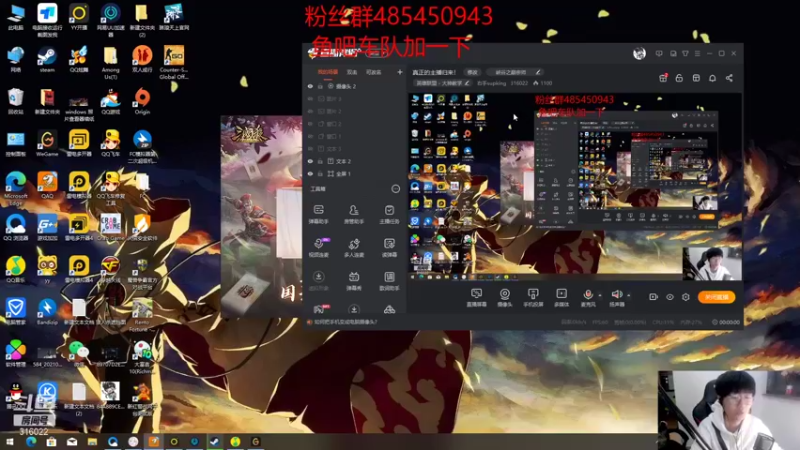Toggle visibility of 文本 2 source

tap(310, 161)
